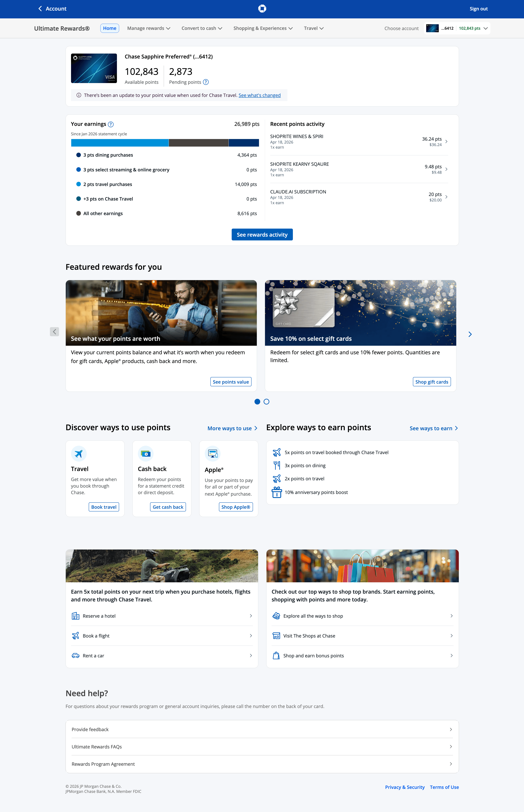Screen dimensions: 524x812
Task: Go to next featured rewards slide arrow
Action: (x=470, y=334)
